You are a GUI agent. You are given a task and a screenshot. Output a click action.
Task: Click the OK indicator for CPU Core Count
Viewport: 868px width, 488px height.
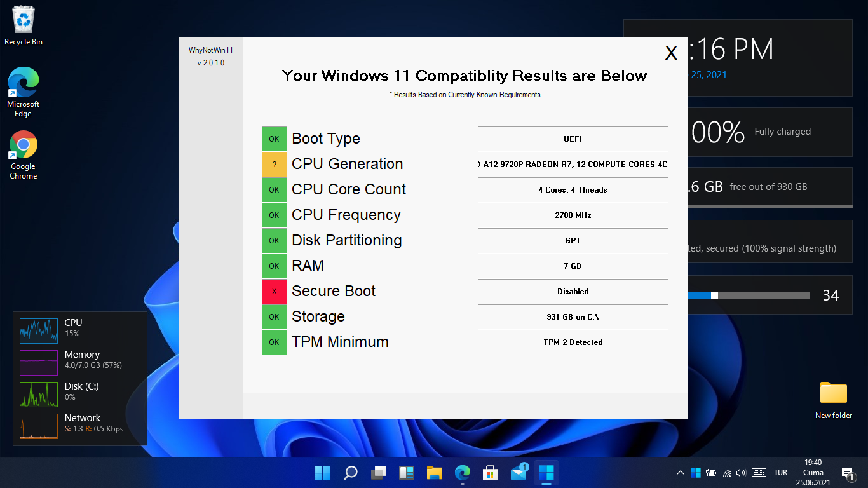[x=274, y=189]
